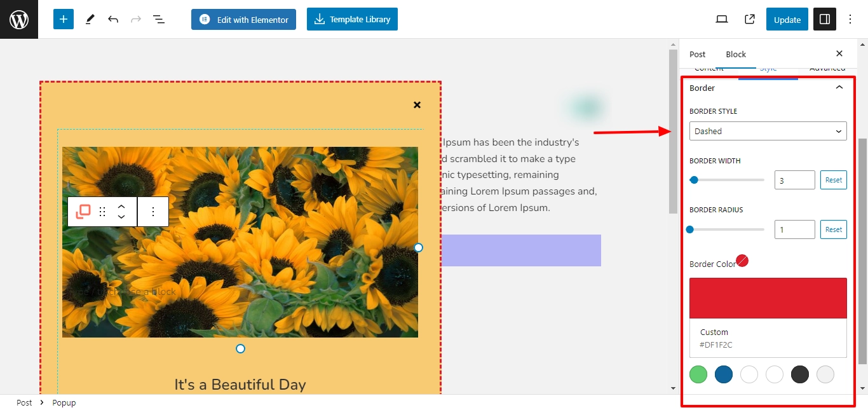Toggle the laptop device preview icon
Screen dimensions: 868x410
(x=721, y=20)
